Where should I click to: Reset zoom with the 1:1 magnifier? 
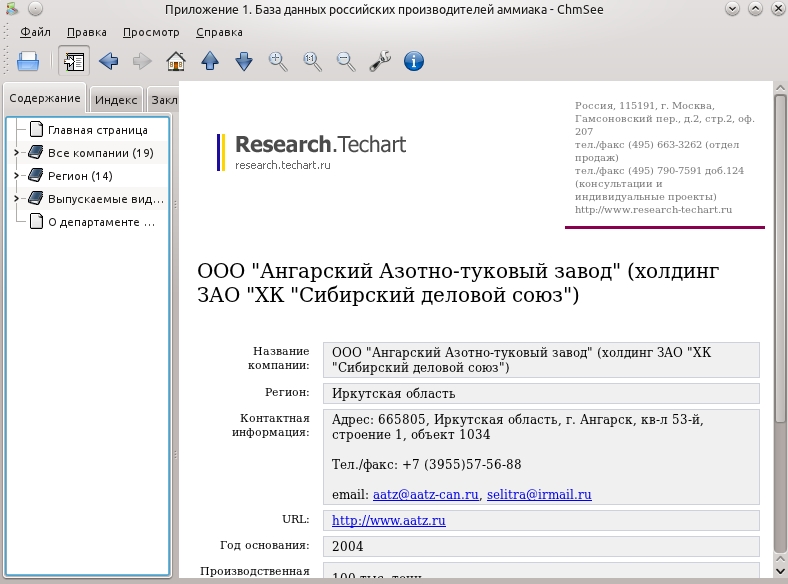click(312, 61)
